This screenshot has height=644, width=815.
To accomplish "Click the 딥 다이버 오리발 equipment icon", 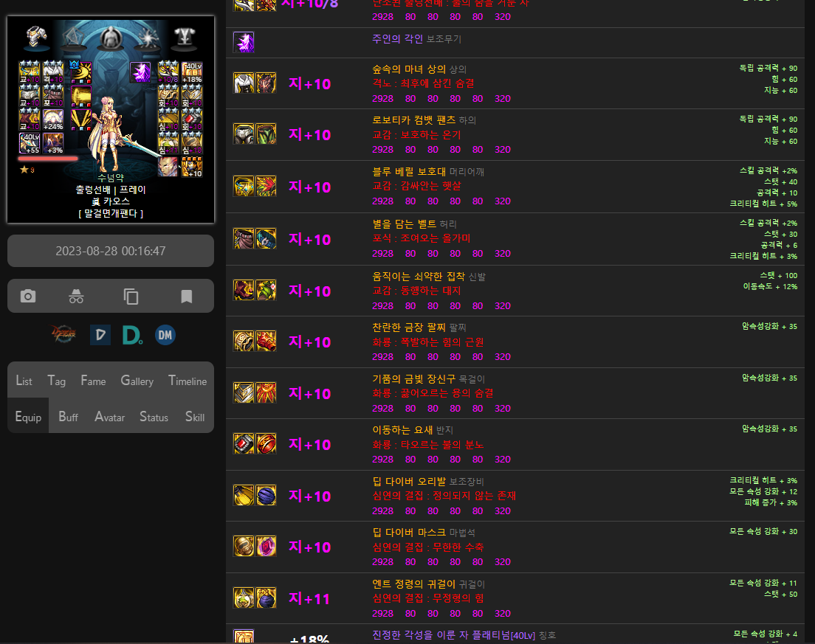I will click(x=244, y=495).
